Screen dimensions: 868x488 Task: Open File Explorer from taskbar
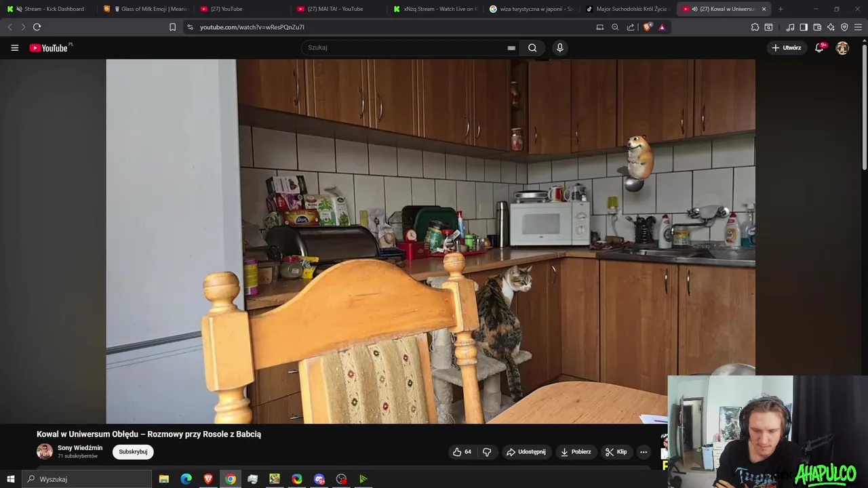pyautogui.click(x=164, y=479)
